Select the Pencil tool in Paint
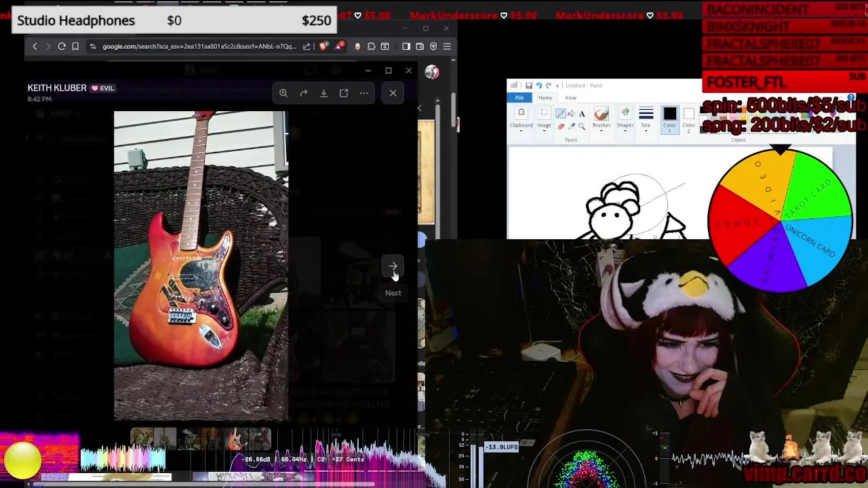Image resolution: width=868 pixels, height=488 pixels. tap(561, 113)
